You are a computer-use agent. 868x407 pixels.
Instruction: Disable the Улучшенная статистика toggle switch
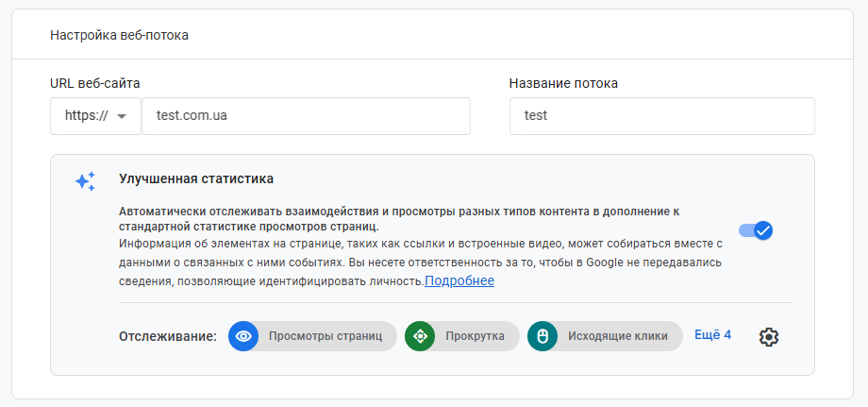tap(756, 230)
